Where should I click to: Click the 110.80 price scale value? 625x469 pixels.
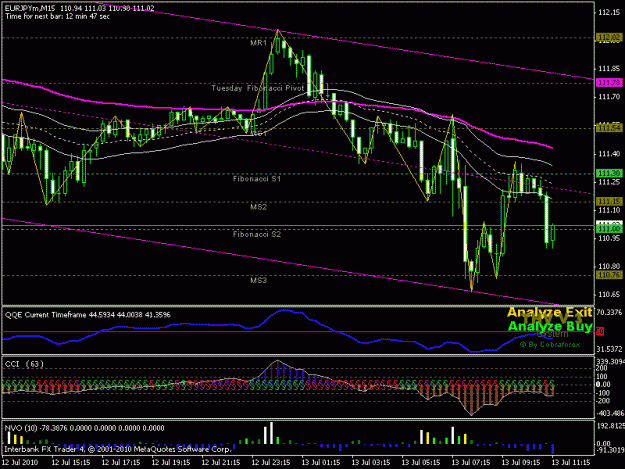point(609,266)
